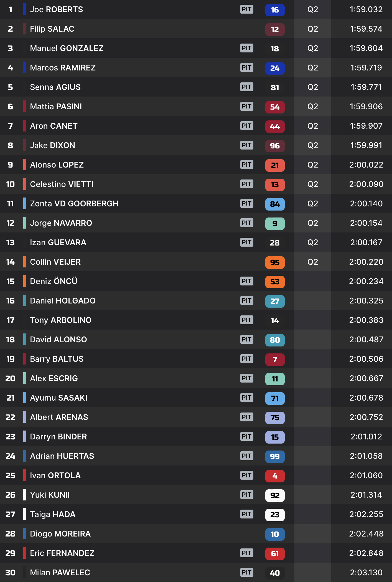Click the team color bar beside Deniz ÖNCÜ
This screenshot has height=582, width=392.
point(25,281)
